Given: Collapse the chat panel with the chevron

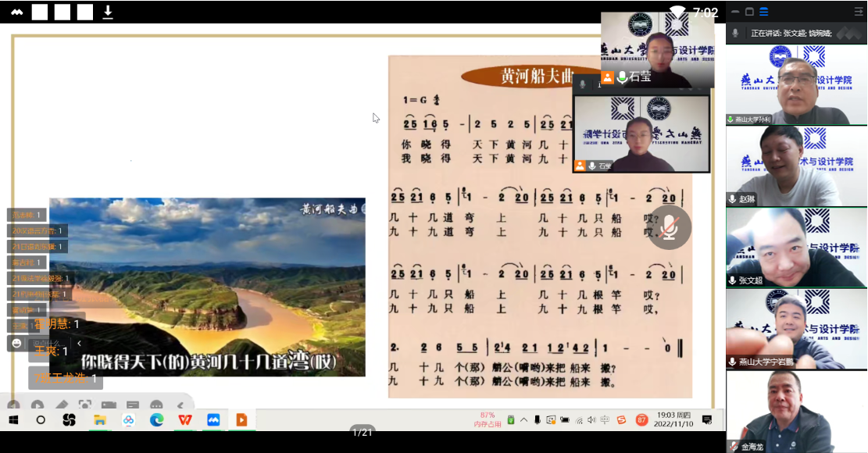Looking at the screenshot, I should [78, 343].
